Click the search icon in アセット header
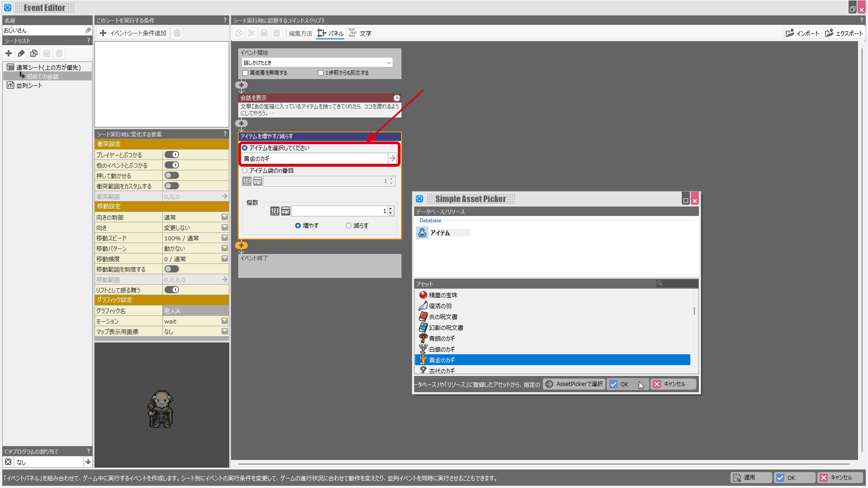Image resolution: width=868 pixels, height=488 pixels. [x=660, y=283]
